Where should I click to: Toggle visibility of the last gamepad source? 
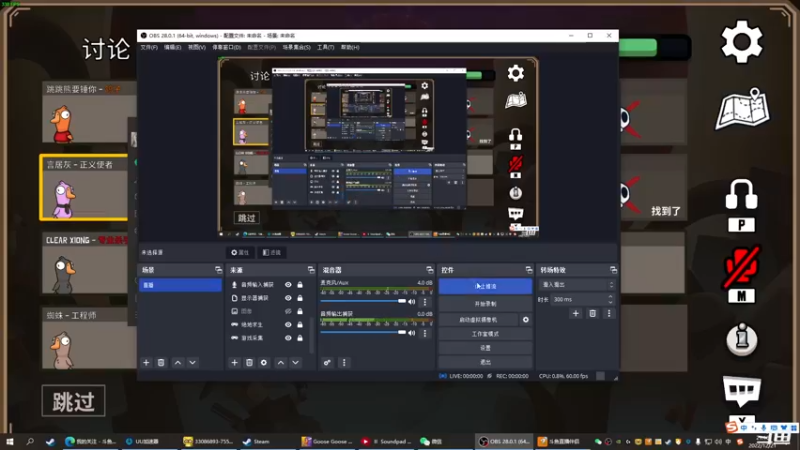click(x=288, y=338)
